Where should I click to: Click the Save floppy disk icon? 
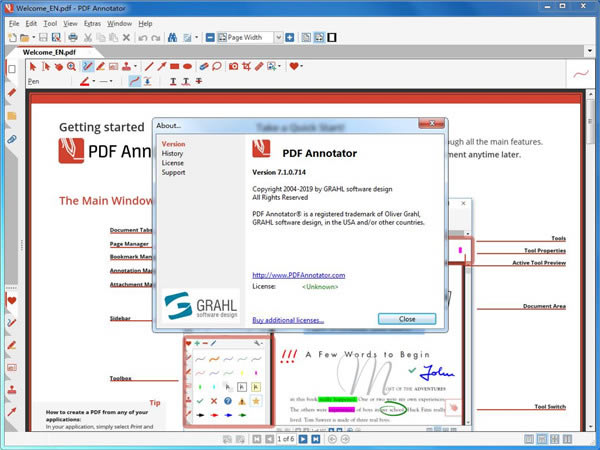point(43,38)
